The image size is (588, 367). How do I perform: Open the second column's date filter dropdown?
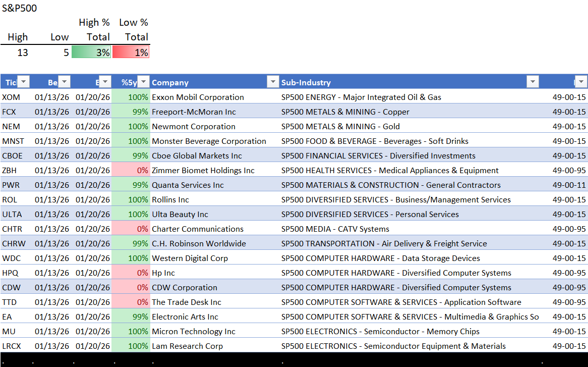coord(65,82)
